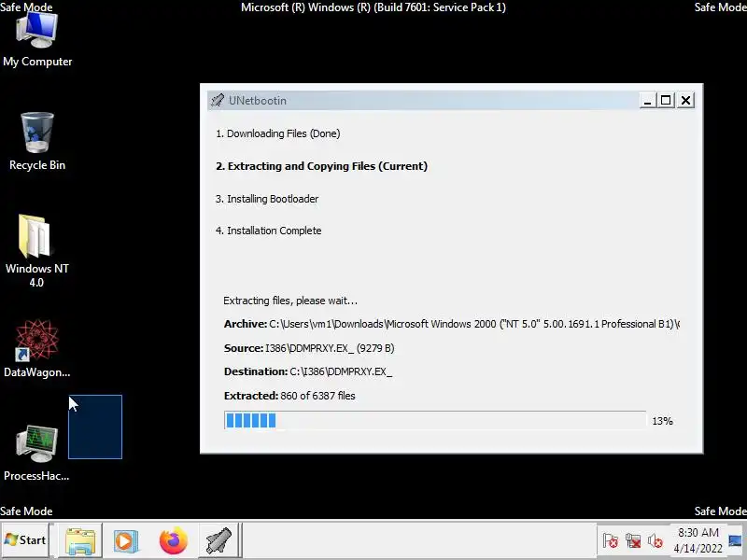Open Windows Explorer from the taskbar

[x=80, y=541]
